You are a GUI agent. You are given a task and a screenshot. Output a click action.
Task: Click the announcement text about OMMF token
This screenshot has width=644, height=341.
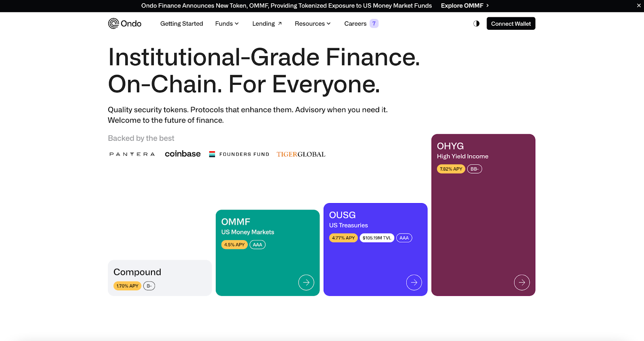[x=287, y=6]
